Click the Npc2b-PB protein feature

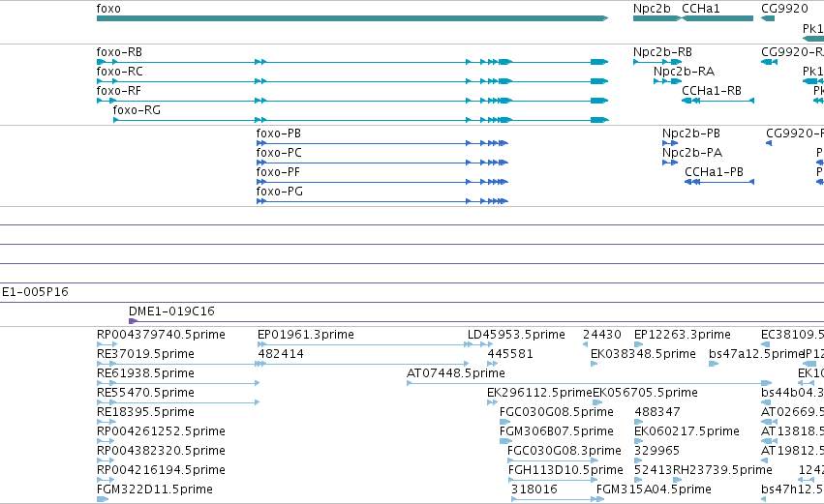pyautogui.click(x=670, y=143)
